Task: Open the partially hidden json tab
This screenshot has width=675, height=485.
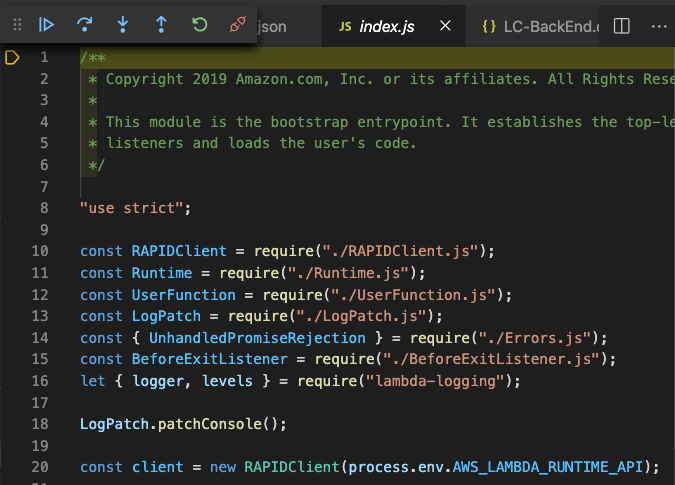Action: tap(272, 27)
